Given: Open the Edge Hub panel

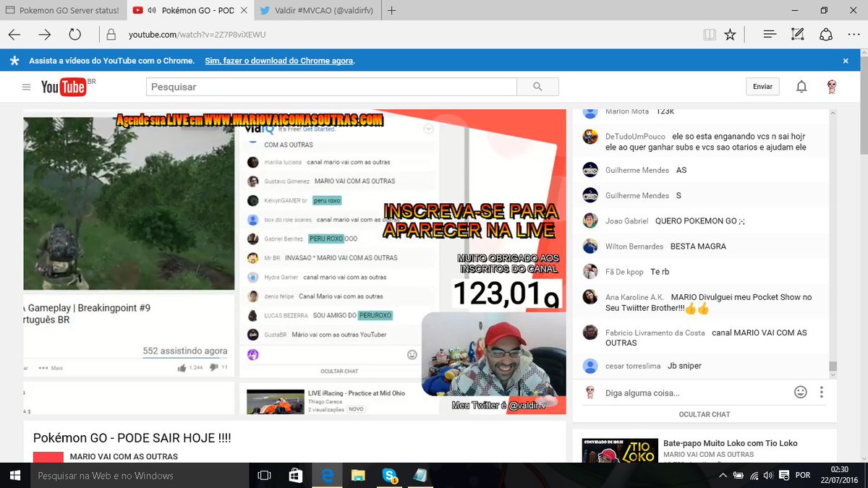Looking at the screenshot, I should tap(770, 34).
